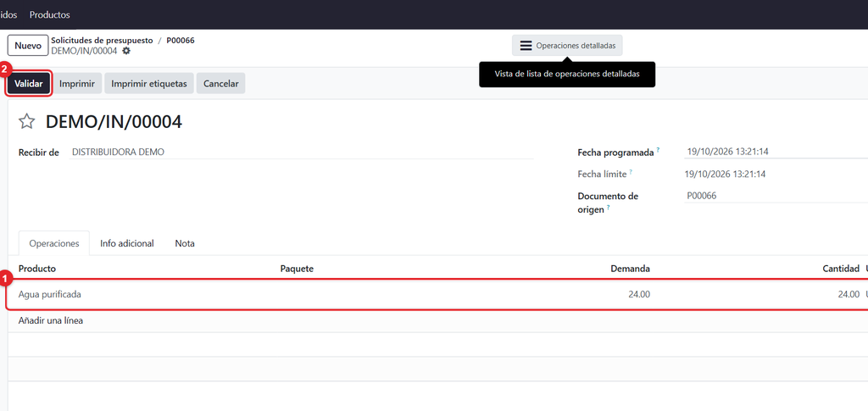Show help tooltip for Fecha programada

click(658, 150)
